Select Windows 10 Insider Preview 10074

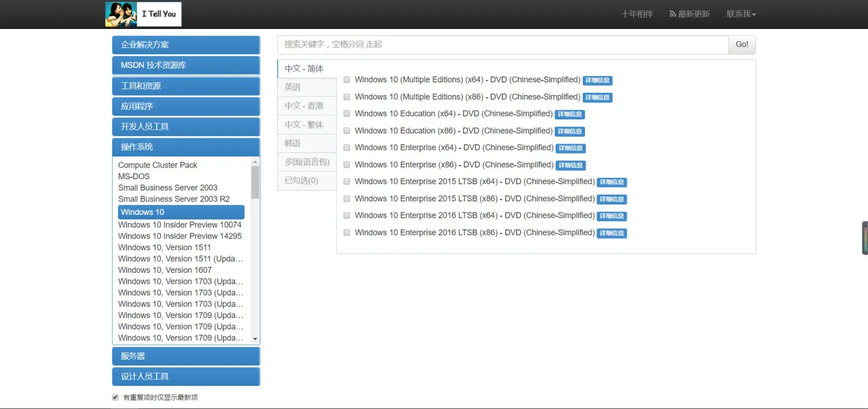(180, 225)
